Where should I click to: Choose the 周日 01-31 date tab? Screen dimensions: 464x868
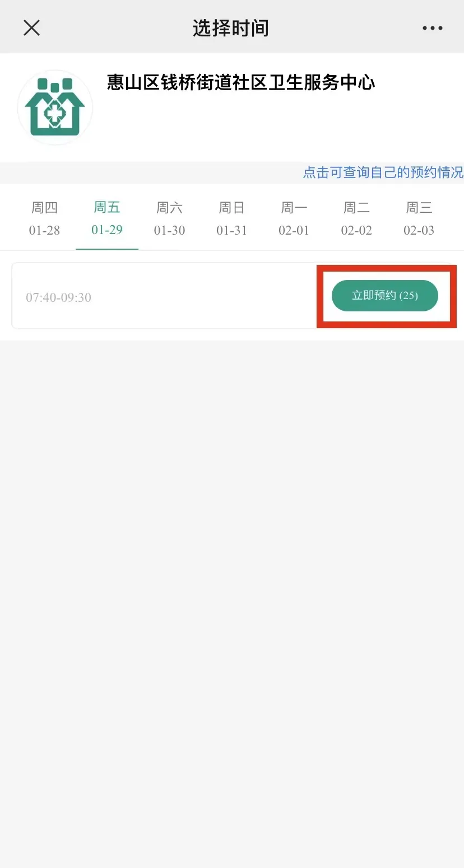(x=231, y=218)
